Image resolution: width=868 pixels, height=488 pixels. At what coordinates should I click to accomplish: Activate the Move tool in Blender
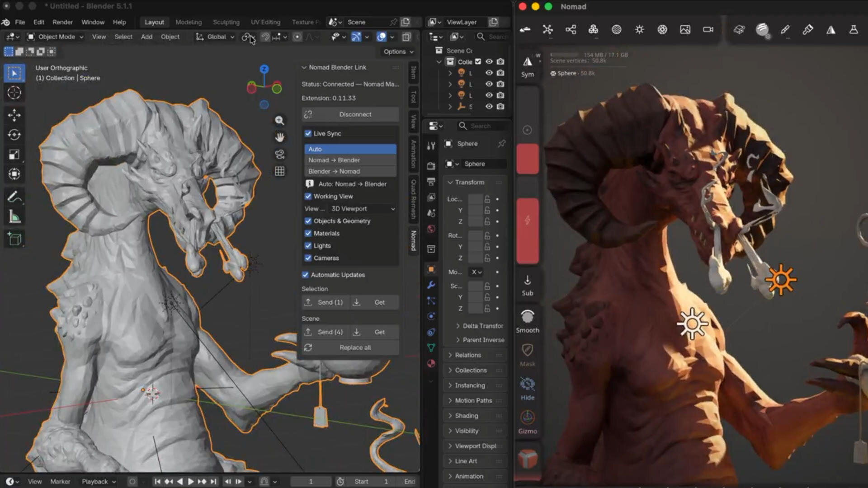point(14,115)
